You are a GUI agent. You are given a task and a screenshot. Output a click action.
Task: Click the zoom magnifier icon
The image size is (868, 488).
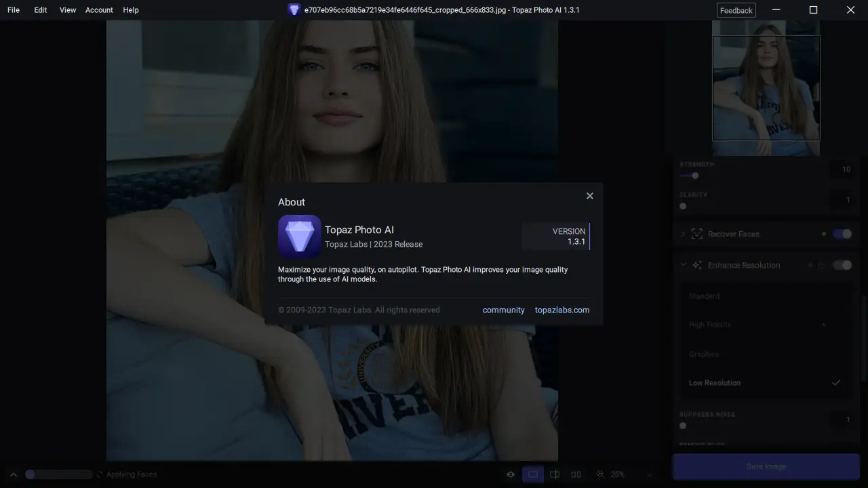601,474
